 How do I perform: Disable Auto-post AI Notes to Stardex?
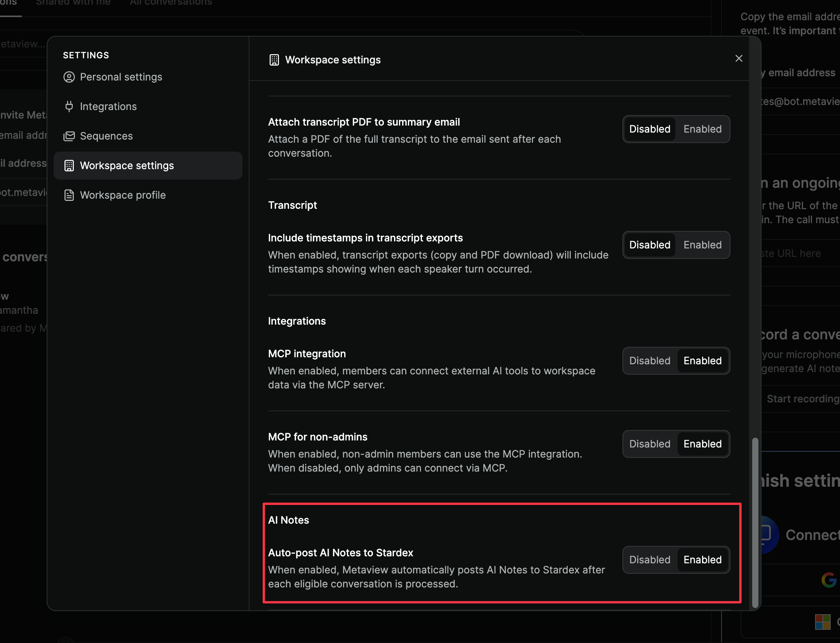(x=650, y=560)
